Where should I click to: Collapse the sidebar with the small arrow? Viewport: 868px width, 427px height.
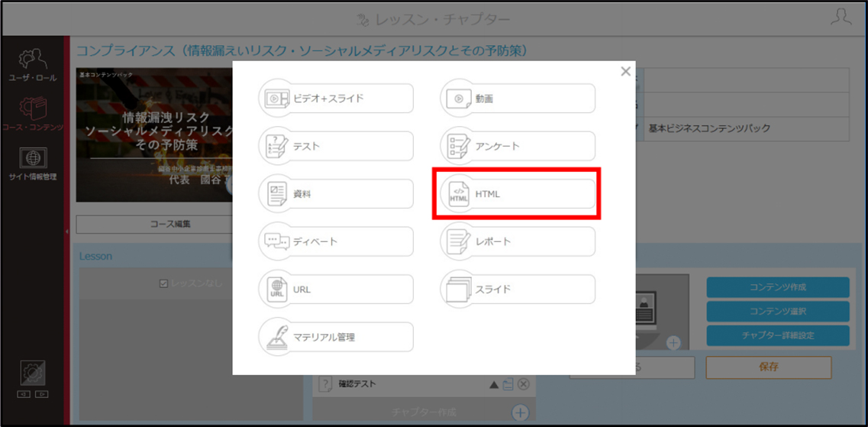(x=66, y=231)
